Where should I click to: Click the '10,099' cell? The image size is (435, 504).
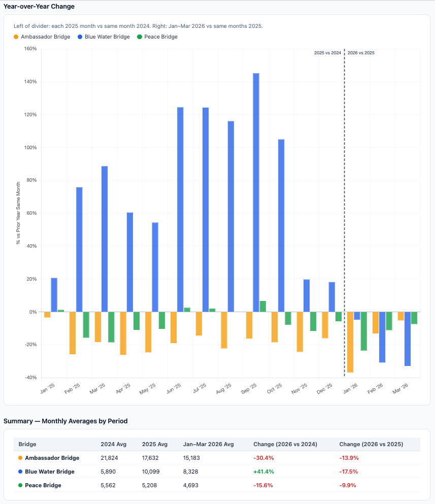pos(151,472)
